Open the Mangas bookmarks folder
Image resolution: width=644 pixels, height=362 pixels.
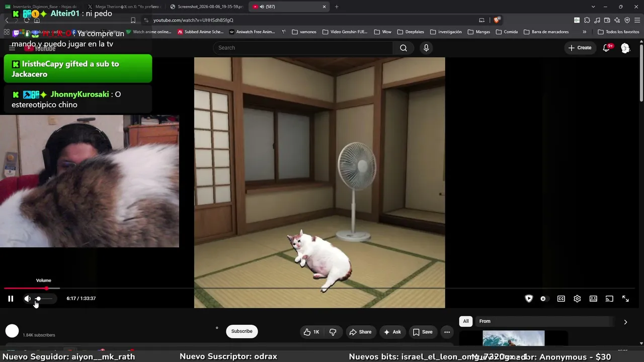coord(478,32)
